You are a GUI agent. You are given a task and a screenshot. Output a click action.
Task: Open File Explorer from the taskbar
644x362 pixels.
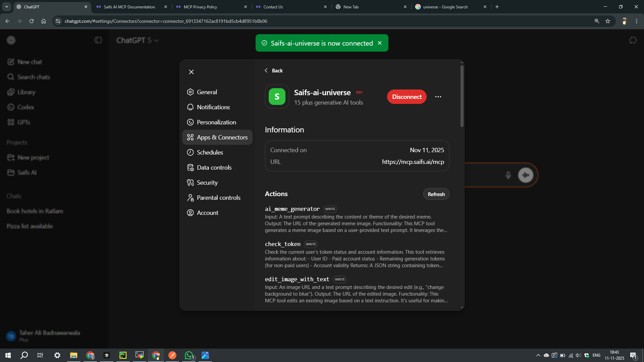[x=73, y=355]
